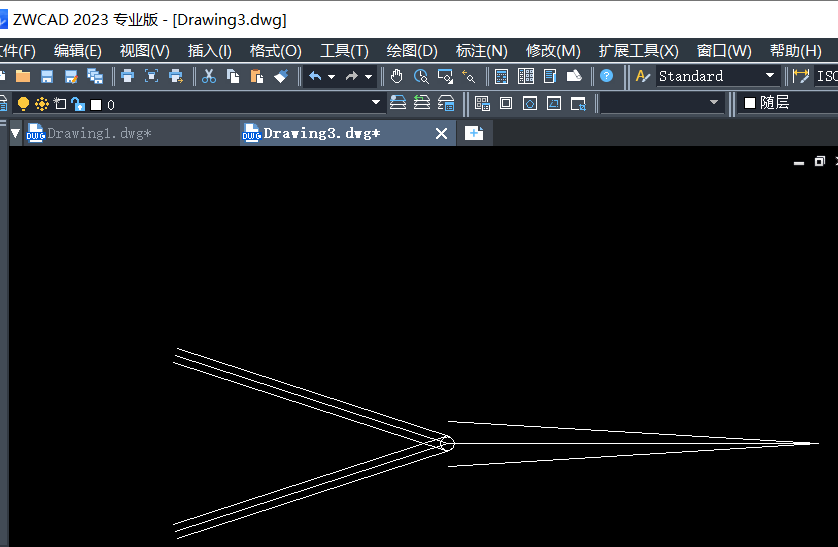Click the ByLayer (随层) color swatch
Screen dimensions: 838x547
pyautogui.click(x=750, y=103)
